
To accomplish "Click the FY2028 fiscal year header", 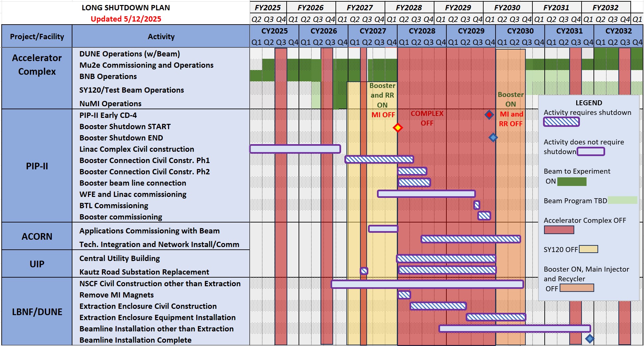I will (409, 8).
